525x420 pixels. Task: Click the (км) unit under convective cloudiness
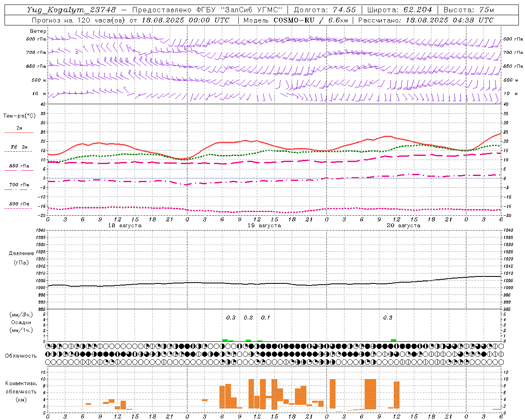point(21,399)
